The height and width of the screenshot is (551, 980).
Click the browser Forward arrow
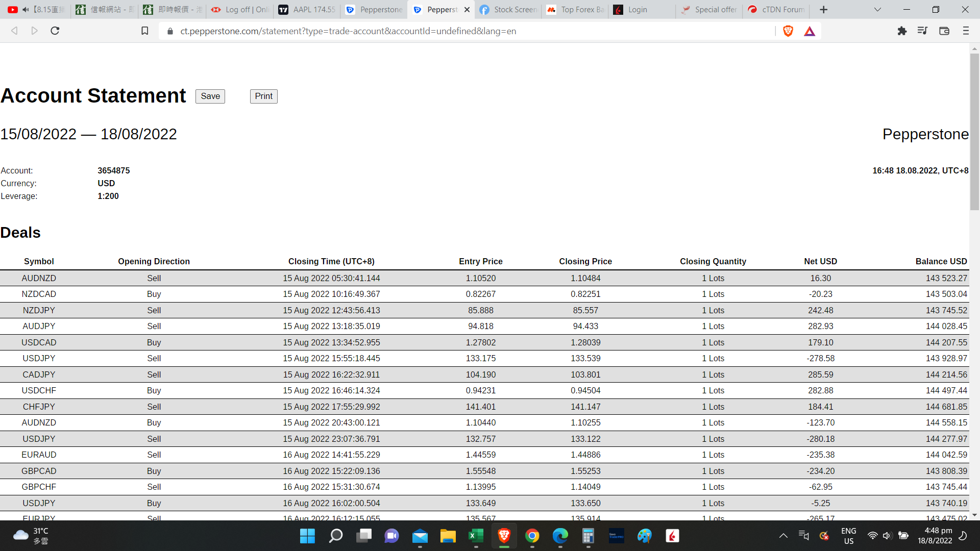point(34,31)
